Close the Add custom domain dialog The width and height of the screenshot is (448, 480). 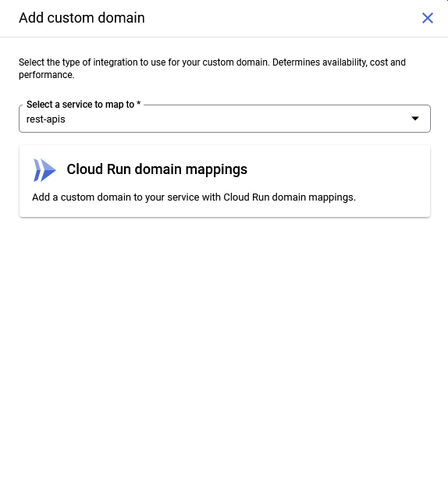pyautogui.click(x=428, y=18)
